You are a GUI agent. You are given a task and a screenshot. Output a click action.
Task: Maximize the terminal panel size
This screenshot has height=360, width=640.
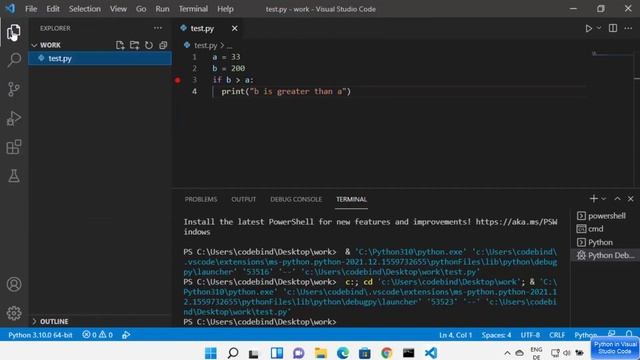tap(617, 199)
